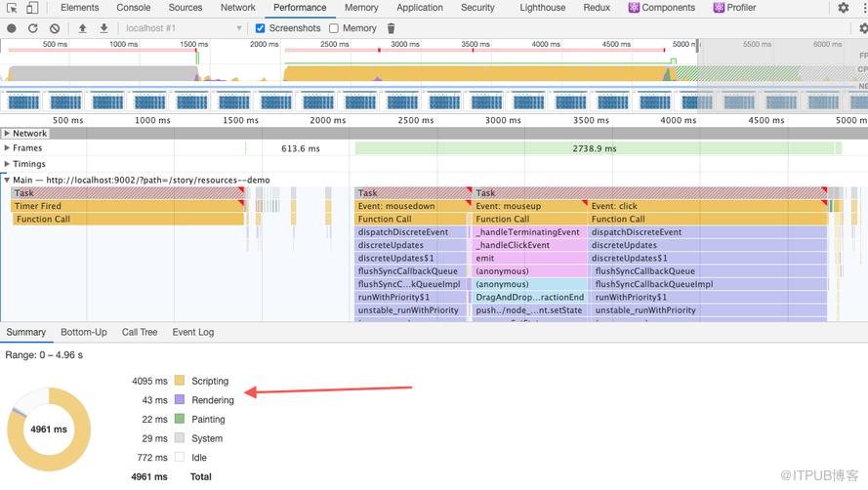Image resolution: width=868 pixels, height=490 pixels.
Task: Select the Event: click bar
Action: (708, 206)
